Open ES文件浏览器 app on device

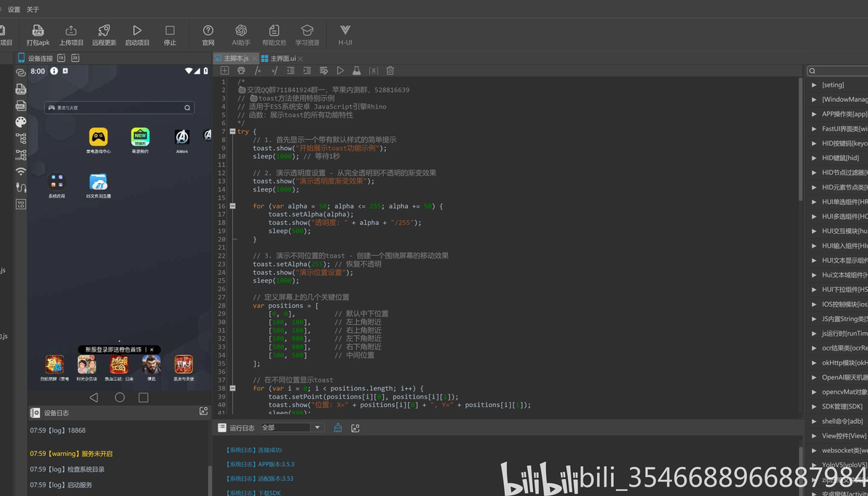[x=98, y=186]
